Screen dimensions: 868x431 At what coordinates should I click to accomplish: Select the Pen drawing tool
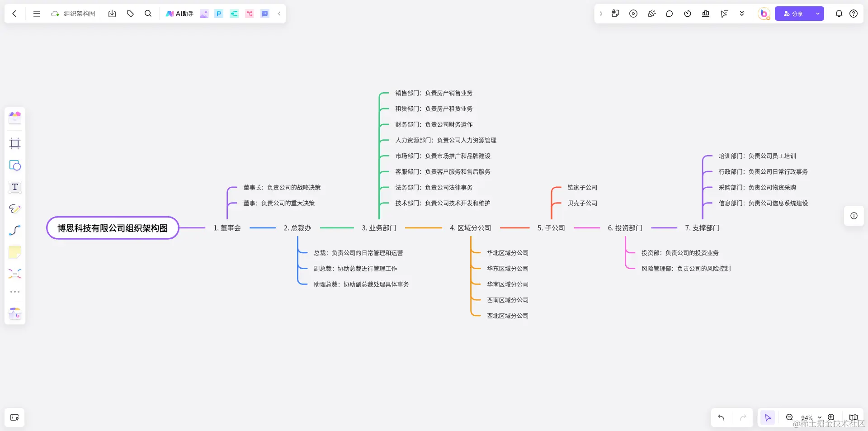pos(15,208)
